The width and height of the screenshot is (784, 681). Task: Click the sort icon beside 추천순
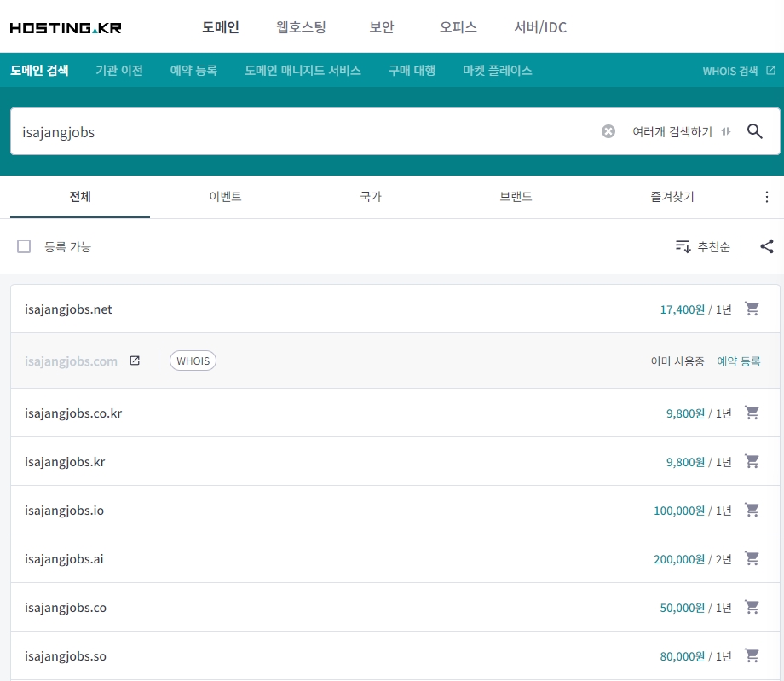coord(683,246)
